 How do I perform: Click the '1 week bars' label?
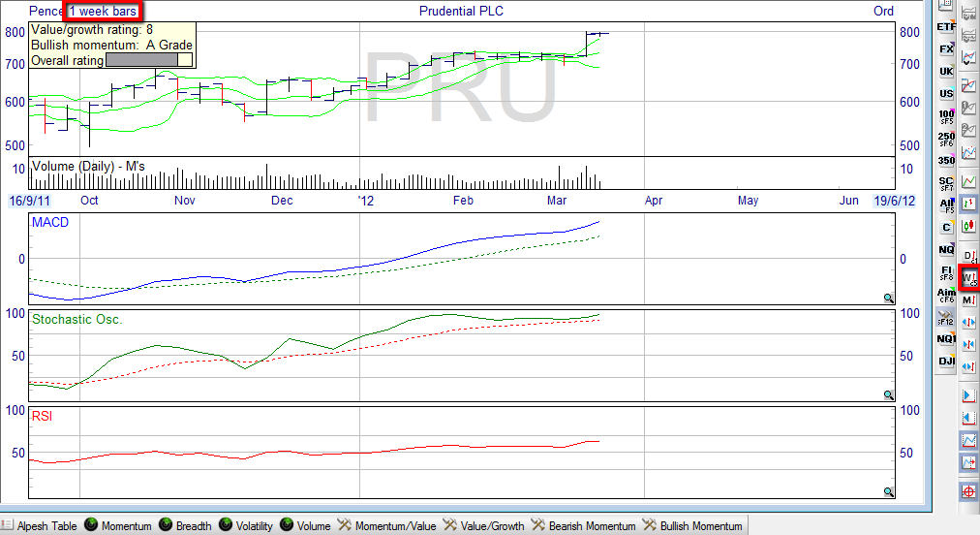[x=103, y=11]
